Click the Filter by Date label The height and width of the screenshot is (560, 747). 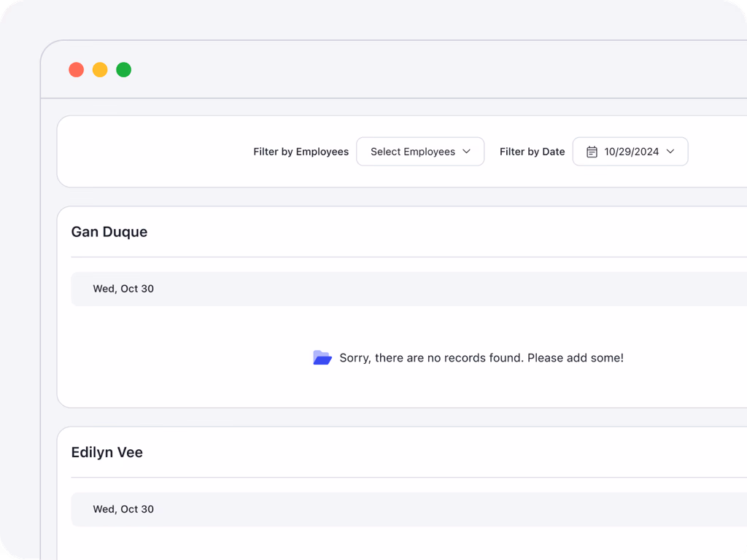pos(532,152)
